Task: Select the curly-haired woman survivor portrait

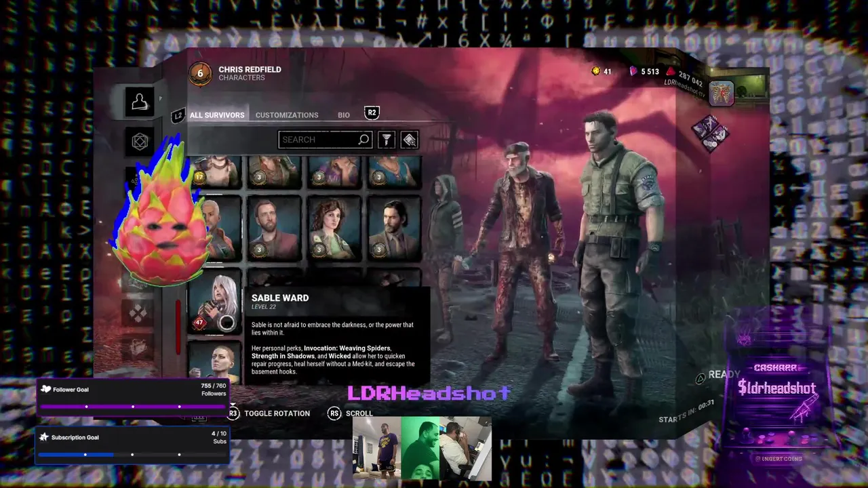Action: 335,228
